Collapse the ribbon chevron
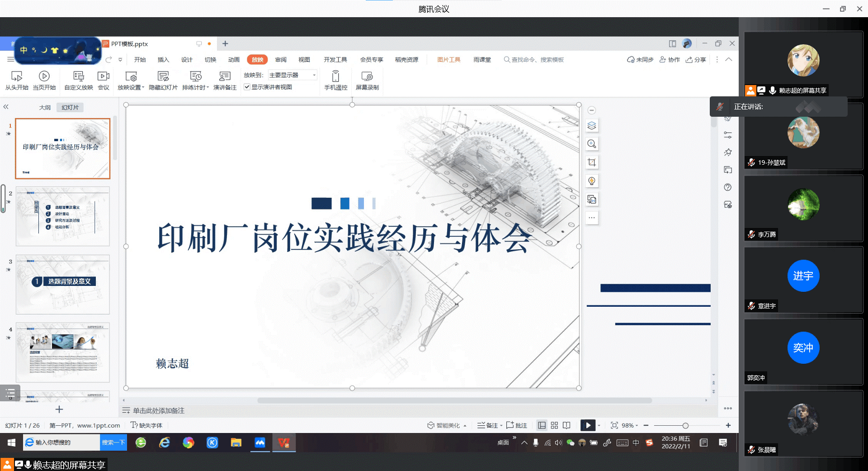The image size is (868, 471). pyautogui.click(x=728, y=59)
